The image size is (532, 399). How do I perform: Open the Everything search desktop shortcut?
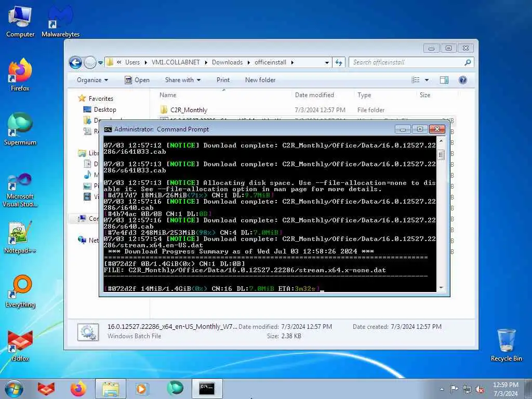[20, 291]
